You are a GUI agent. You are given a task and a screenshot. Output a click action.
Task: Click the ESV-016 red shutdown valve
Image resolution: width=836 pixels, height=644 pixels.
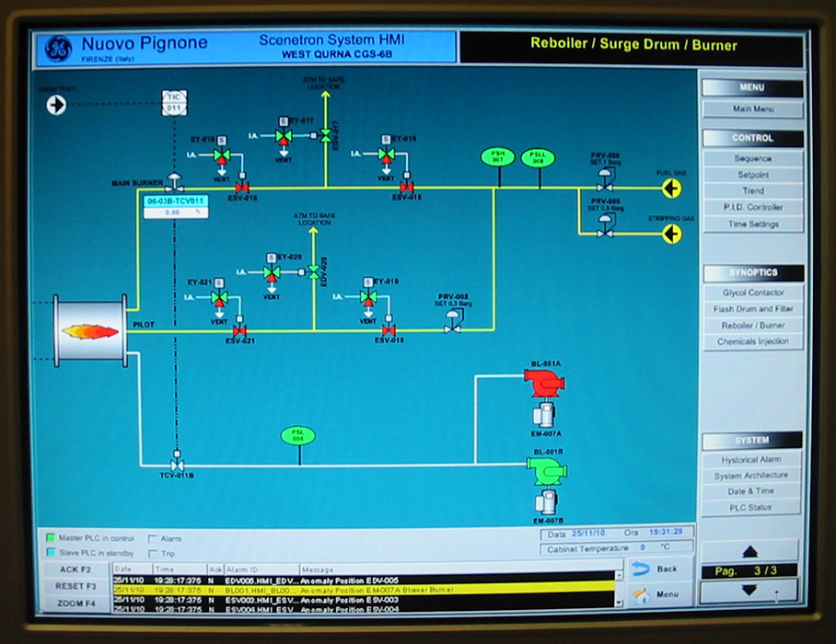pos(407,187)
